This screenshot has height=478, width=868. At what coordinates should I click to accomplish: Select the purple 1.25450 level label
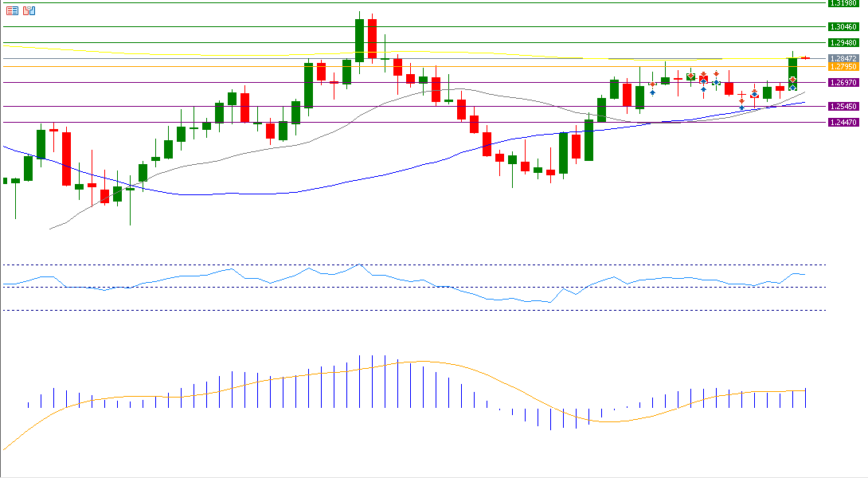(843, 106)
